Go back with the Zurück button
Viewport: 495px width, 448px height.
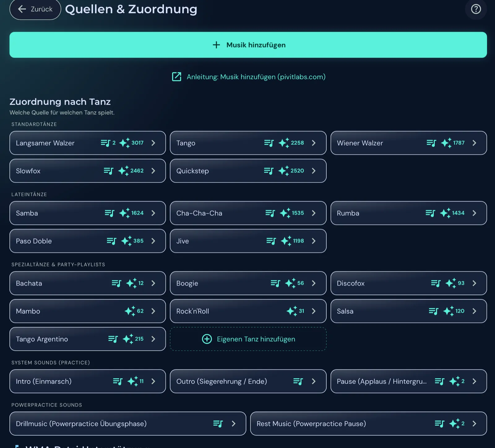[35, 9]
